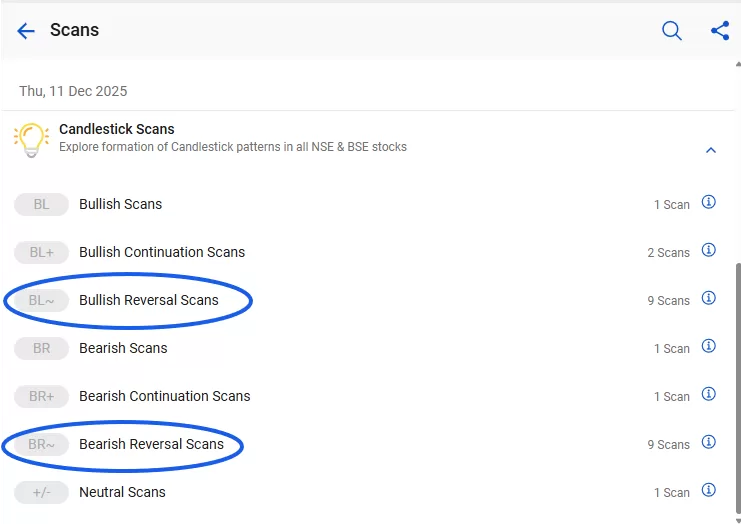Image resolution: width=741 pixels, height=524 pixels.
Task: Click the BL+ badge for Bullish Continuation
Action: (41, 252)
